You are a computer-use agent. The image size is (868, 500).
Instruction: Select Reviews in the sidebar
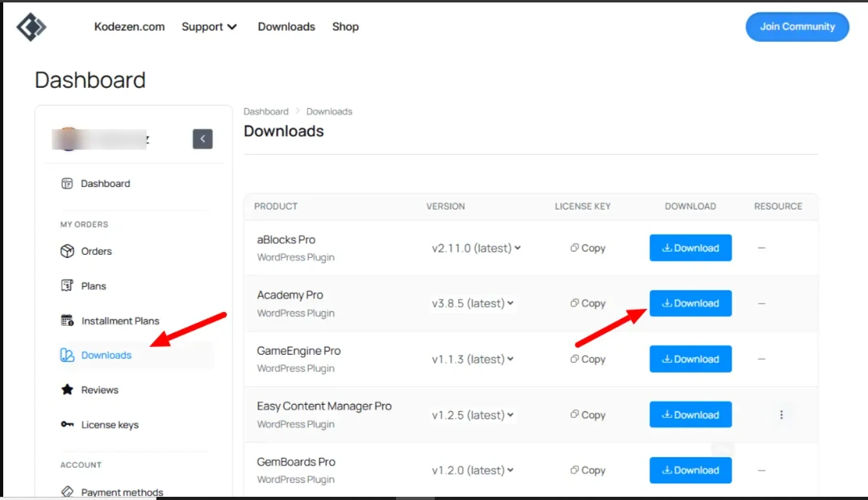tap(100, 390)
